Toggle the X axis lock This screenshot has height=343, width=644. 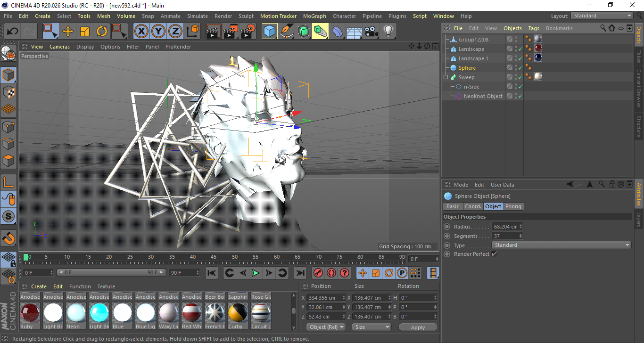(x=141, y=32)
